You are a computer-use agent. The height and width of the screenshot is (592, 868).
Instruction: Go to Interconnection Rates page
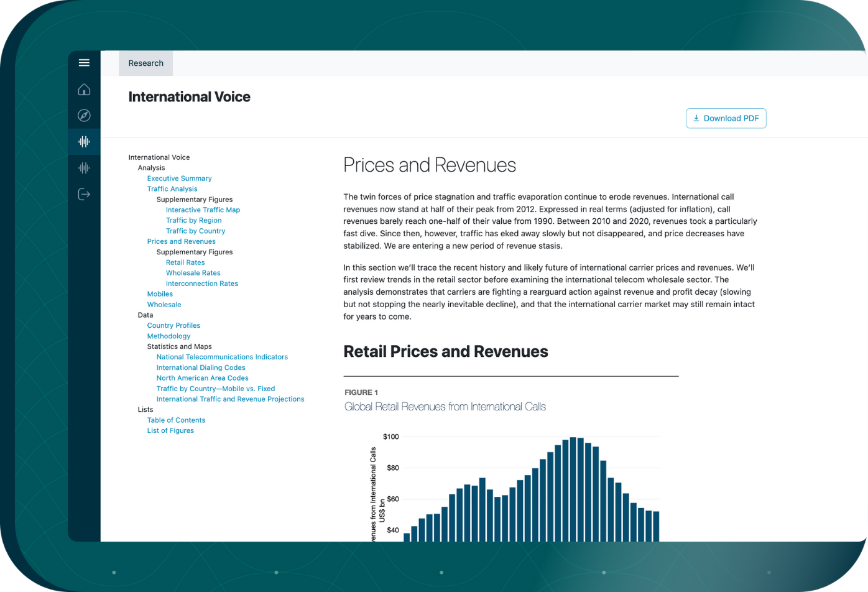[201, 284]
